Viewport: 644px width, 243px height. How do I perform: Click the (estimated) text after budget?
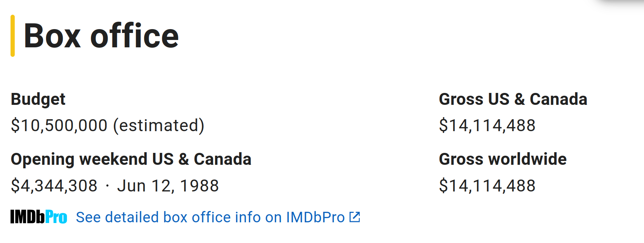[159, 126]
